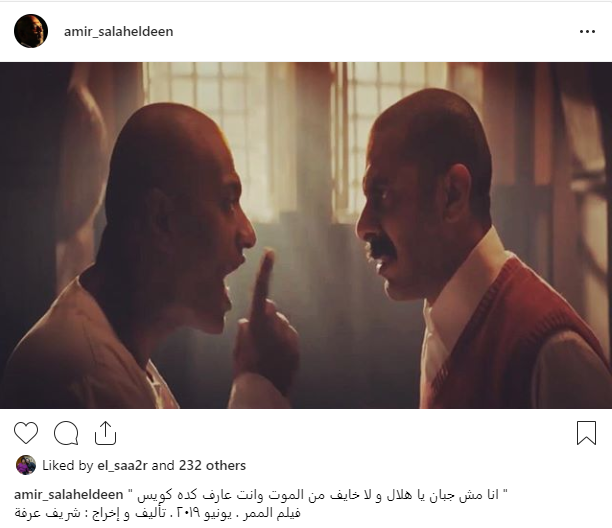Save the post with the bookmark icon
Image resolution: width=612 pixels, height=528 pixels.
click(x=586, y=433)
